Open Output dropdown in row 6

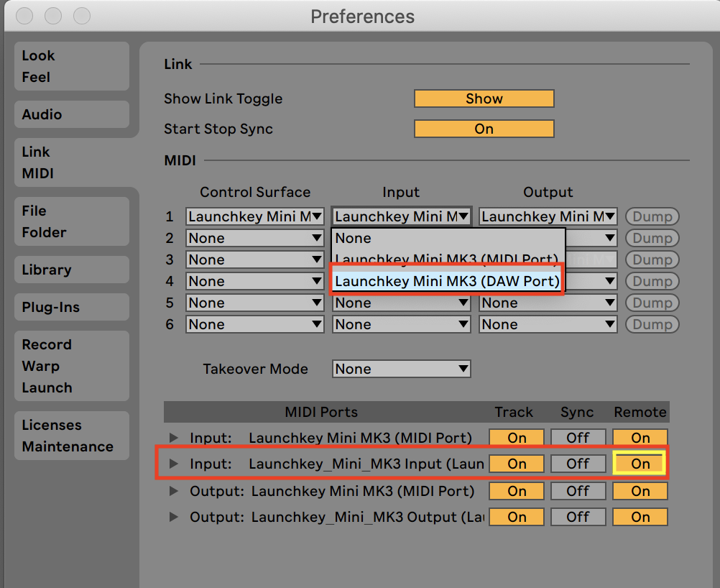coord(548,324)
